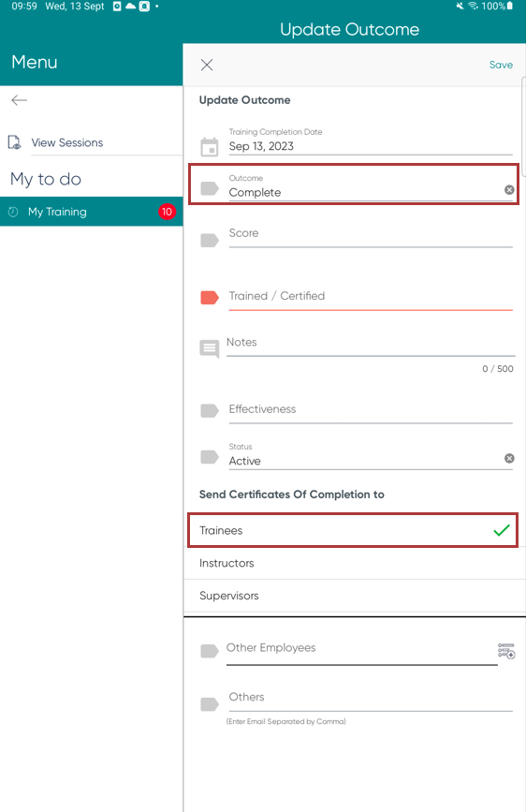Viewport: 526px width, 812px height.
Task: Click the Notes comment icon
Action: tap(210, 349)
